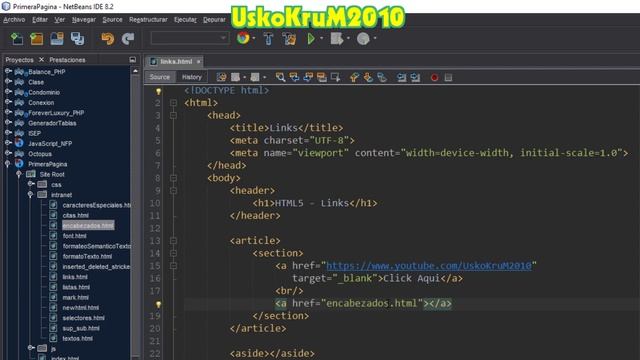Click the Stop Macro Recording icon
Viewport: 640px width, 360px height.
tap(448, 77)
